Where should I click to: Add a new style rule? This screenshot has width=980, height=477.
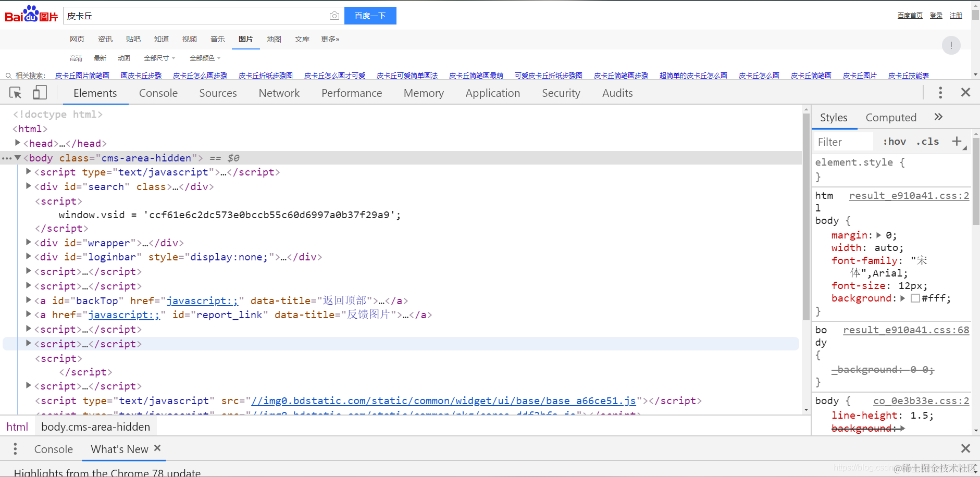point(957,141)
